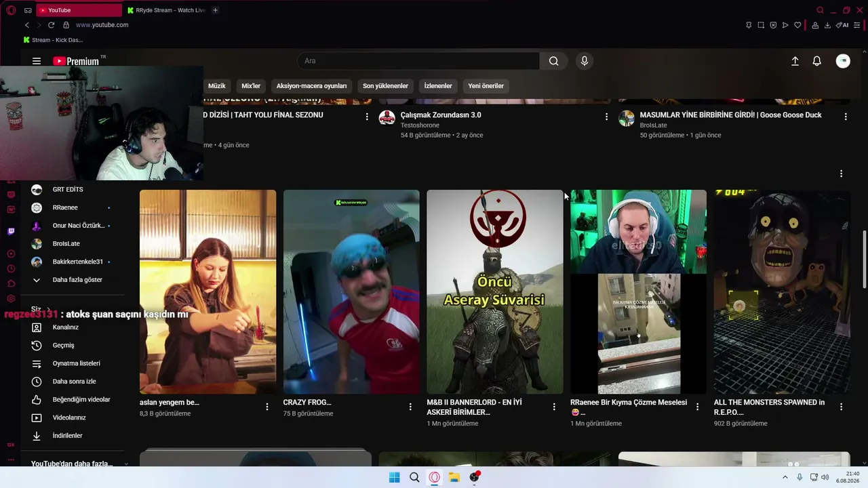This screenshot has width=868, height=488.
Task: Open options for Çalışmak Zorundasın 3.0 video
Action: [x=606, y=117]
